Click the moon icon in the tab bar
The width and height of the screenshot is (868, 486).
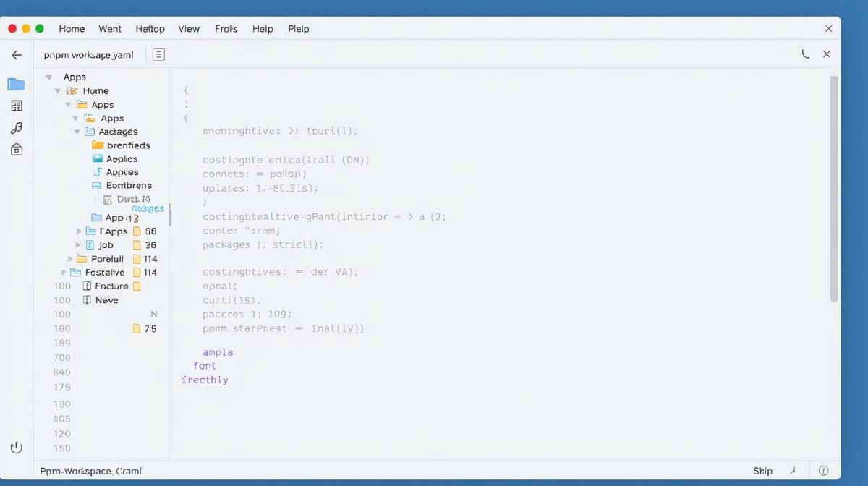(805, 54)
